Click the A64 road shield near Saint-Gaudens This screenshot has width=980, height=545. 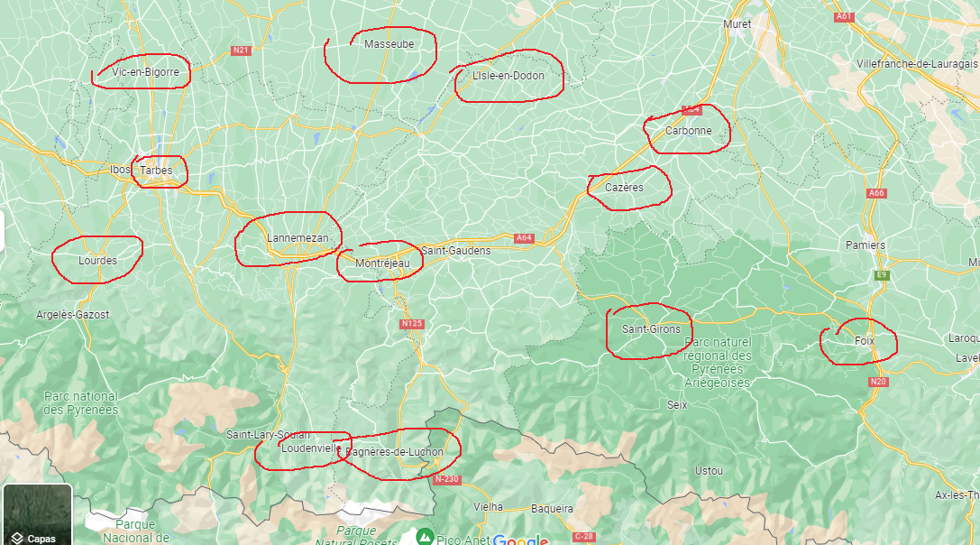[x=524, y=238]
